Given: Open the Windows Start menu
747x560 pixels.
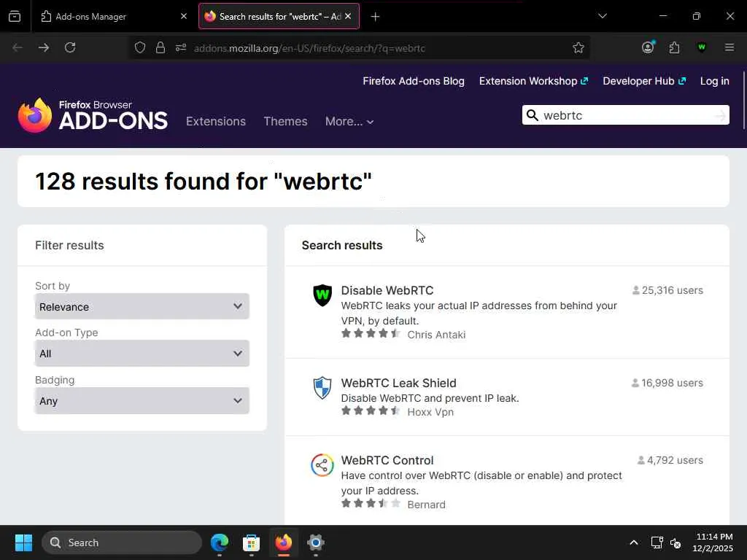Looking at the screenshot, I should coord(23,542).
